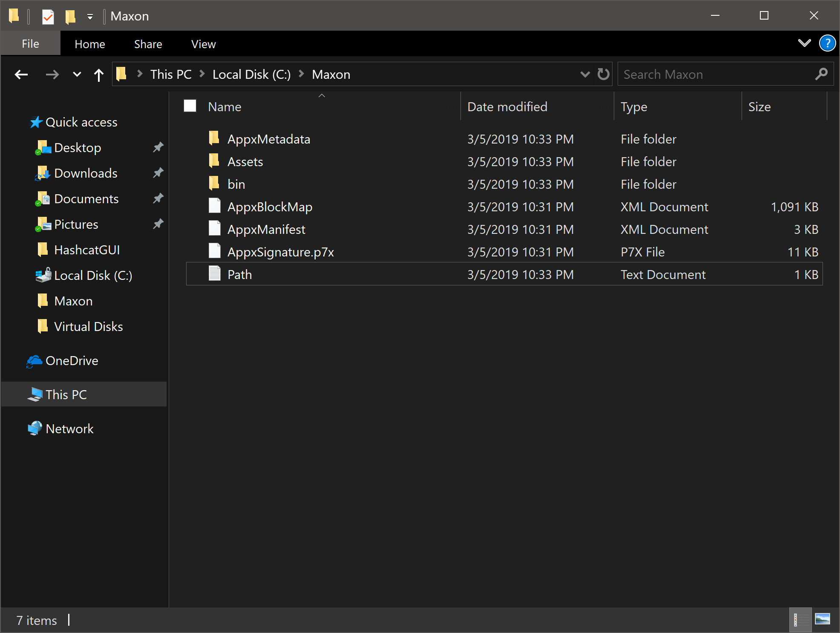Open Quick access in the navigation pane
The image size is (840, 633).
click(x=81, y=122)
